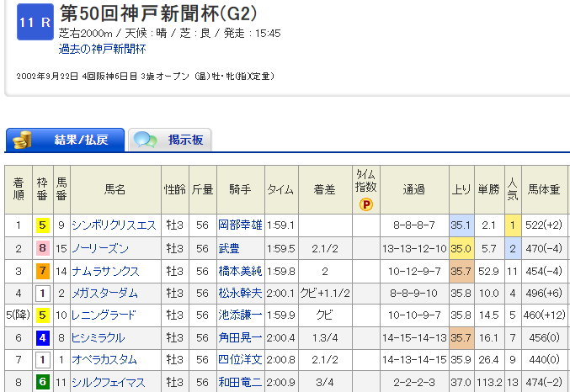Open horse シルクフェイマス
The width and height of the screenshot is (570, 392).
click(109, 382)
